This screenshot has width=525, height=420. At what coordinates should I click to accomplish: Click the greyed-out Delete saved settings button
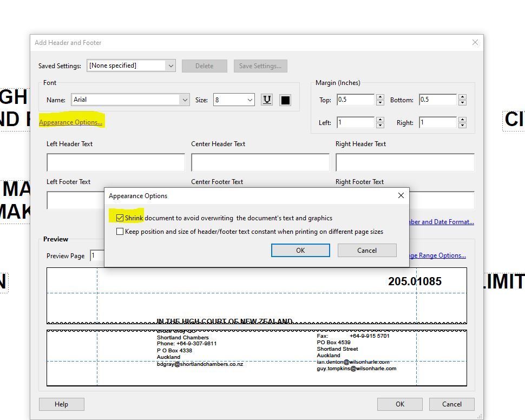coord(204,66)
